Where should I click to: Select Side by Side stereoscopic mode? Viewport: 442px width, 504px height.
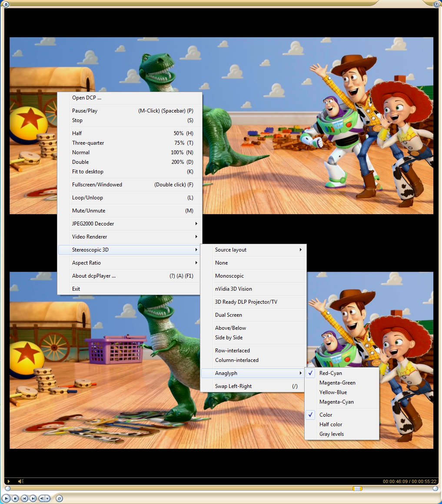pos(229,338)
